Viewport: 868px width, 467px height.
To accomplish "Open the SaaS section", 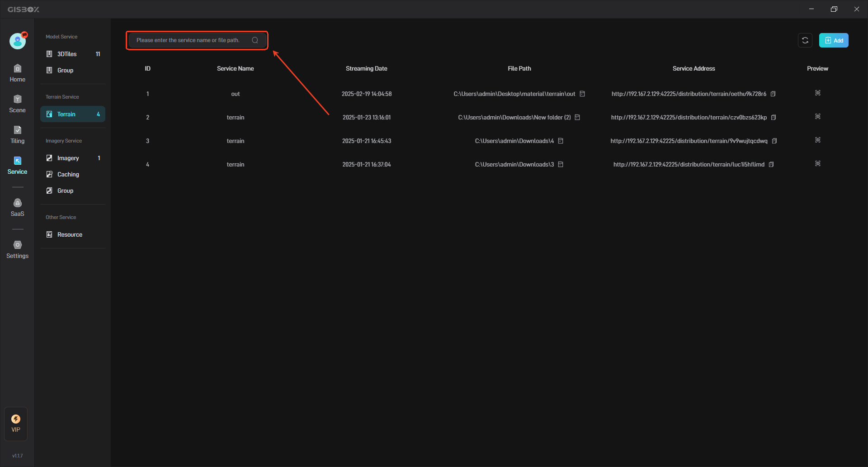I will (x=17, y=207).
